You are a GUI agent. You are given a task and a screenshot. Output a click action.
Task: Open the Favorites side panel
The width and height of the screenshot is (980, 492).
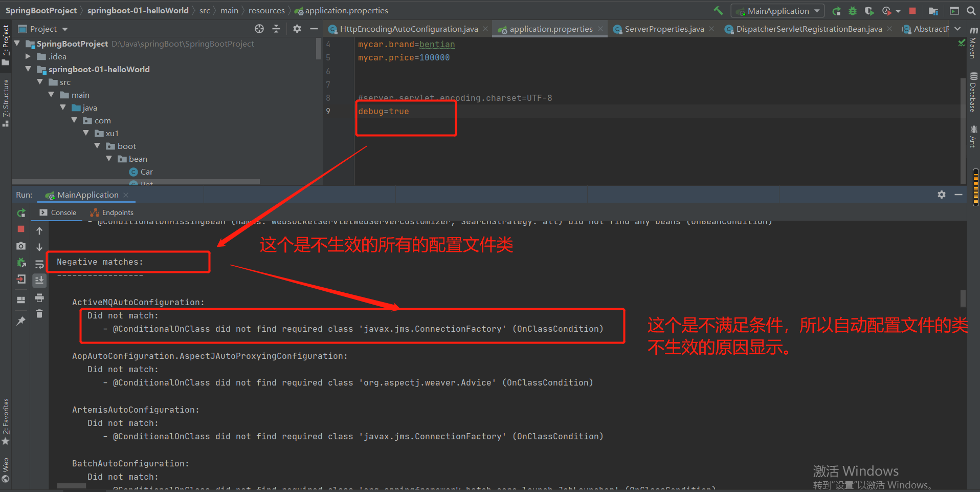(x=6, y=421)
